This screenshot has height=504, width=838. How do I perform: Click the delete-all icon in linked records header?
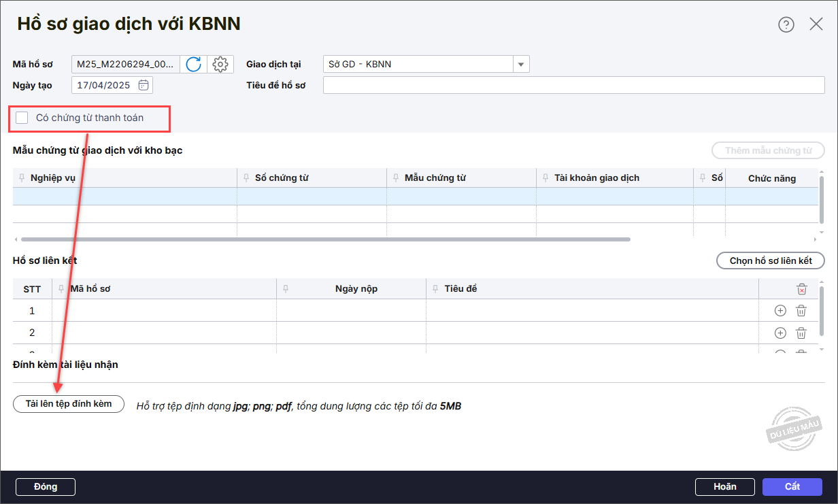pyautogui.click(x=801, y=289)
